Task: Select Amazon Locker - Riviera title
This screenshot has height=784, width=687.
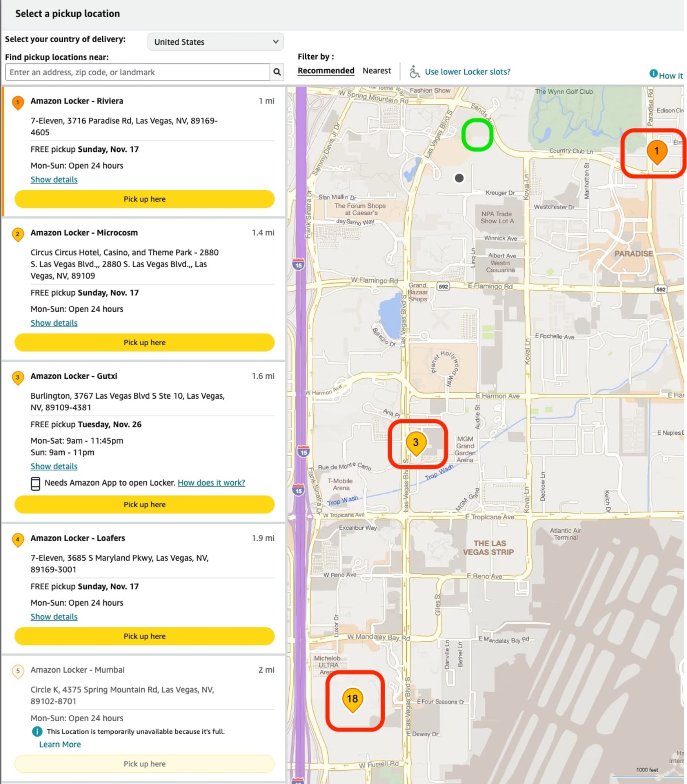Action: click(x=77, y=101)
